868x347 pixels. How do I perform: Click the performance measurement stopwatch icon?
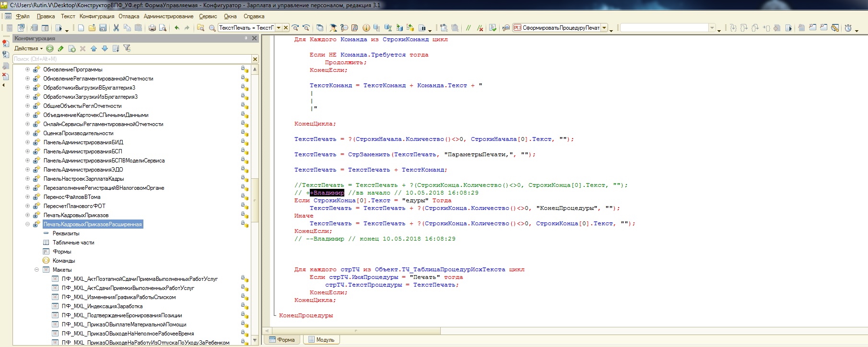[848, 28]
